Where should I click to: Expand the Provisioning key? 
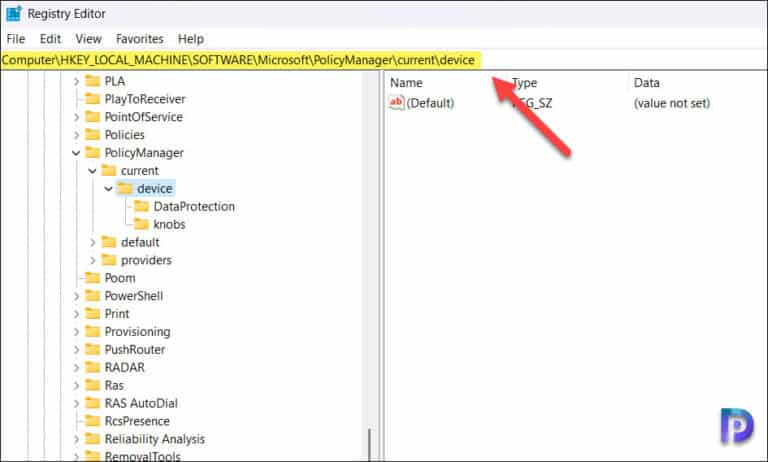point(76,332)
